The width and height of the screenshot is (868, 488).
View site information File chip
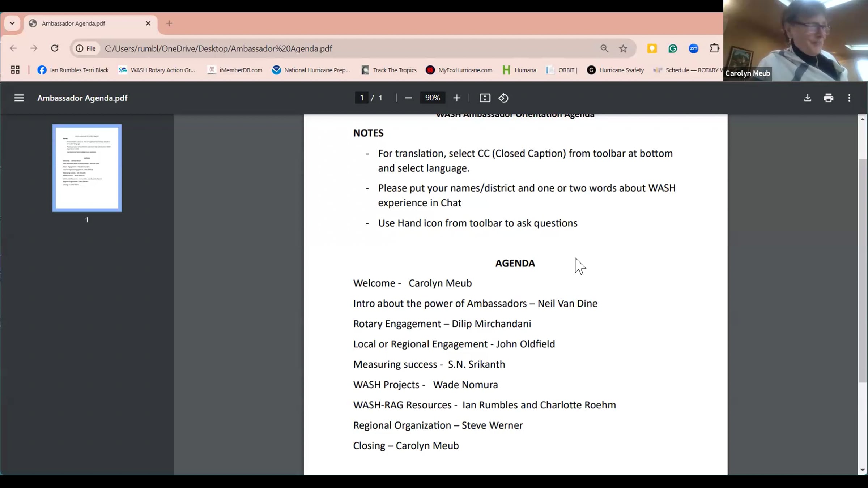[86, 48]
